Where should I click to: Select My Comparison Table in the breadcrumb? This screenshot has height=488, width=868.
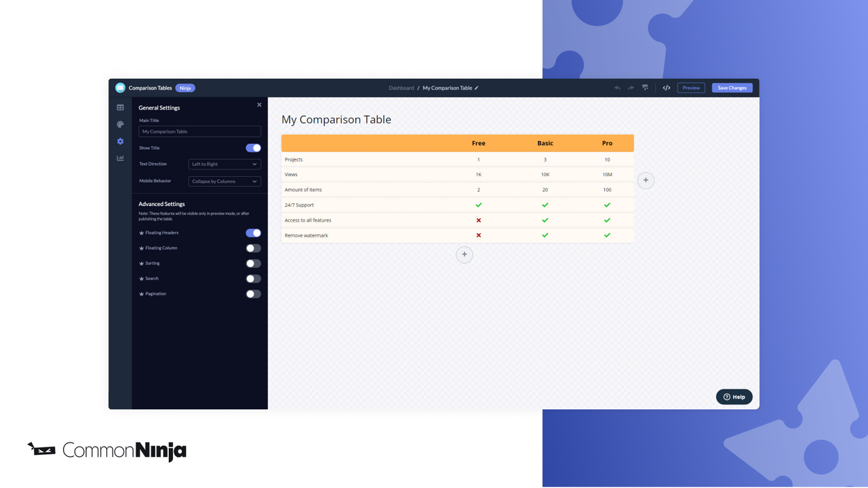click(444, 87)
